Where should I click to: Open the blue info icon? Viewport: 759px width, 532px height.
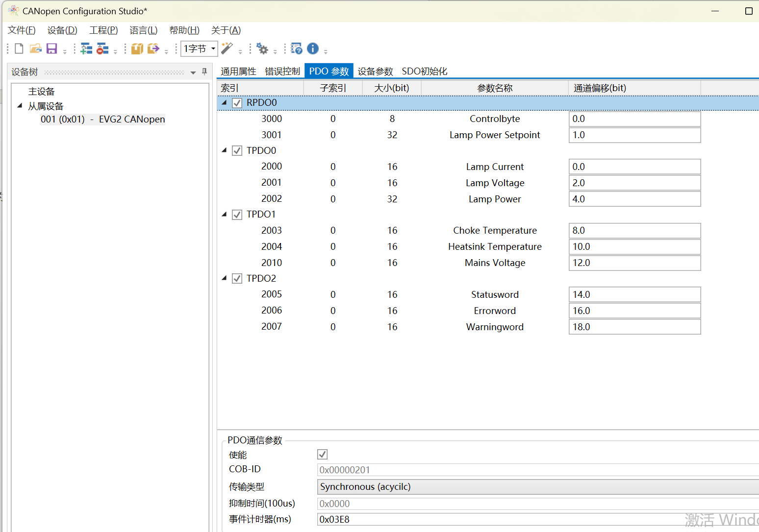[313, 48]
